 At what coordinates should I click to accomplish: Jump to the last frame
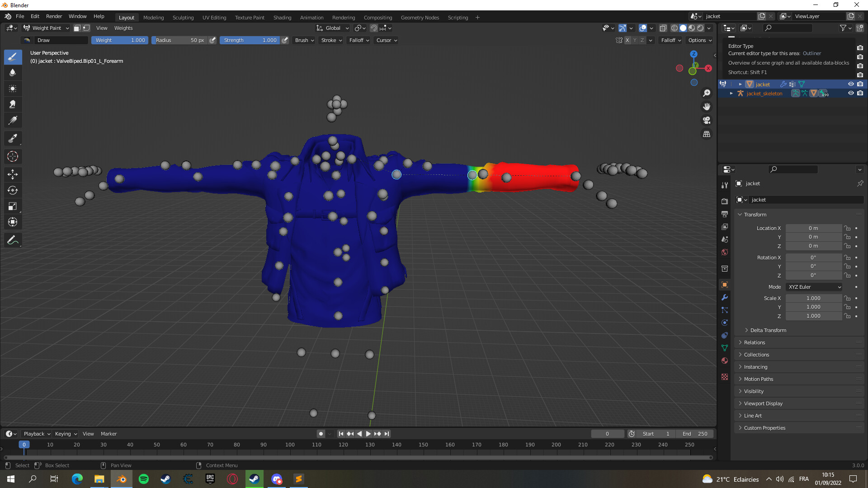(x=387, y=434)
